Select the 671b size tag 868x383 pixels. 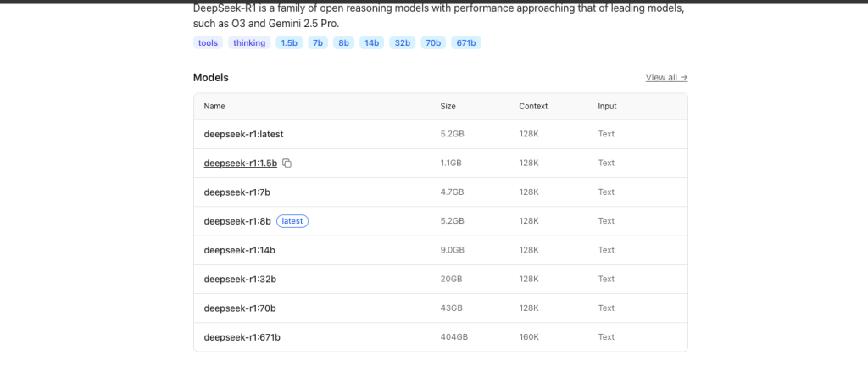pos(466,42)
